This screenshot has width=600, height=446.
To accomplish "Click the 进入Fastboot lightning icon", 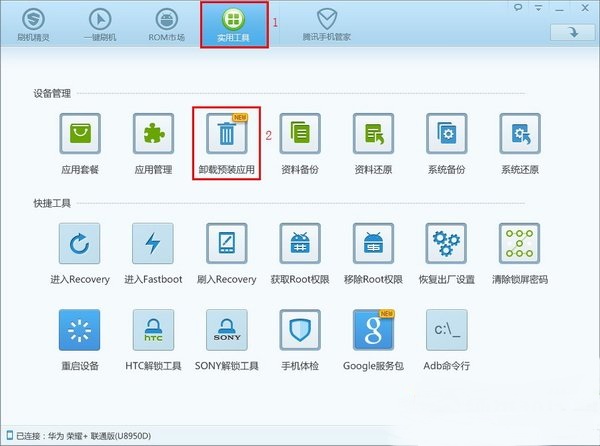I will [x=153, y=244].
